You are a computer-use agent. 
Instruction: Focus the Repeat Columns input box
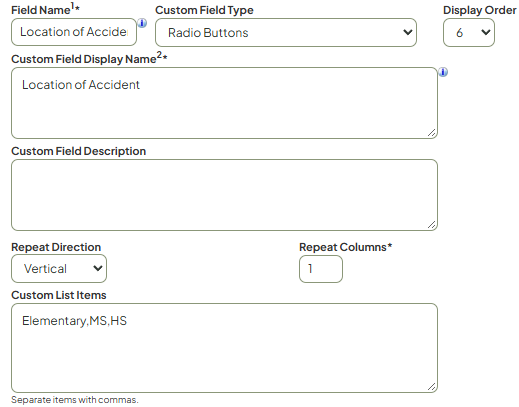pyautogui.click(x=321, y=269)
